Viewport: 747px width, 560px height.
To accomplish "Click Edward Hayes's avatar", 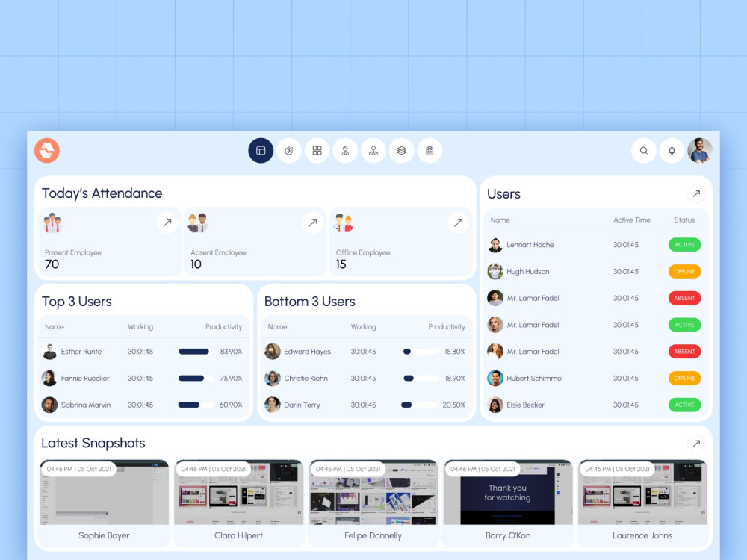I will (273, 352).
